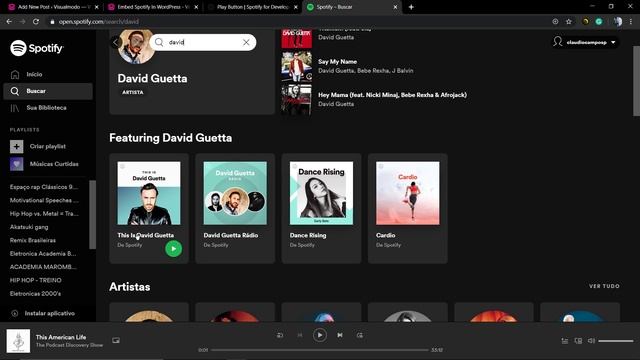640x360 pixels.
Task: Open This Is David Guetta playlist cover
Action: 149,193
